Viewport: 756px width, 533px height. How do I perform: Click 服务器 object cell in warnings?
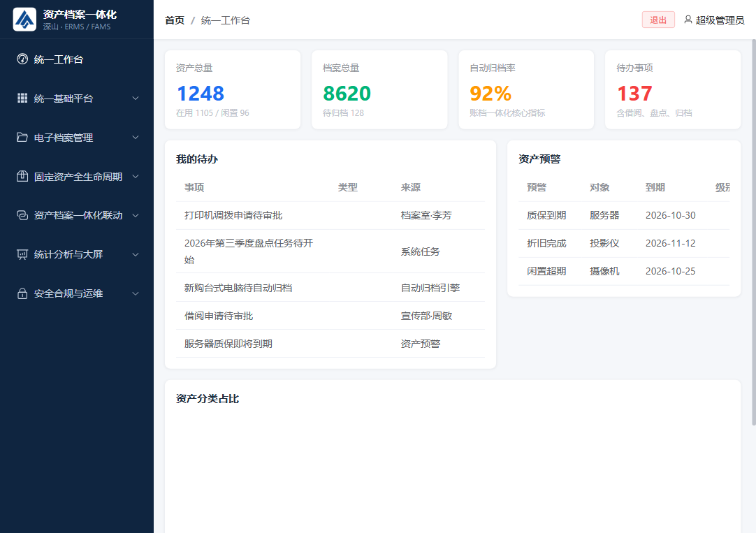604,215
